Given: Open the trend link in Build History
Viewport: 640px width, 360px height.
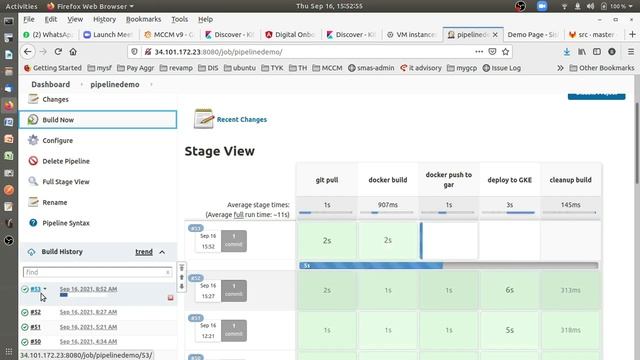Looking at the screenshot, I should click(x=144, y=252).
